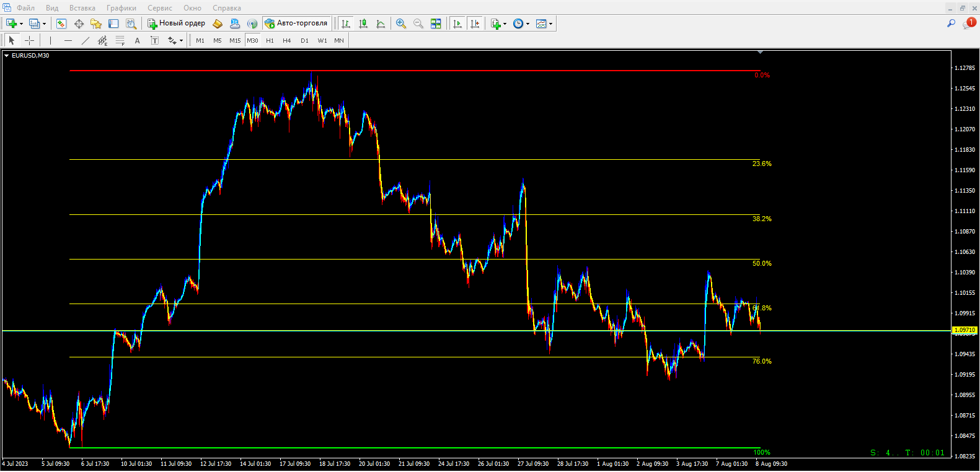Toggle chart shift from right edge
The width and height of the screenshot is (980, 472).
point(475,24)
